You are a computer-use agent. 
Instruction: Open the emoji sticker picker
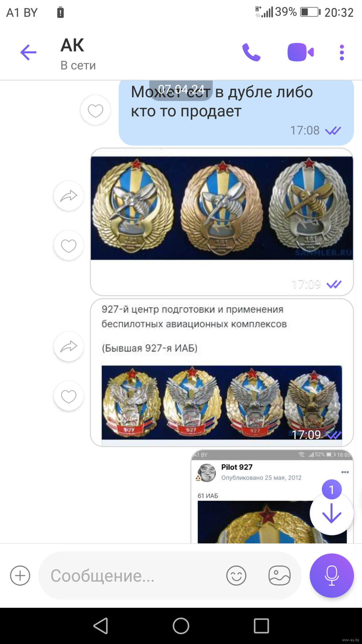[x=236, y=576]
